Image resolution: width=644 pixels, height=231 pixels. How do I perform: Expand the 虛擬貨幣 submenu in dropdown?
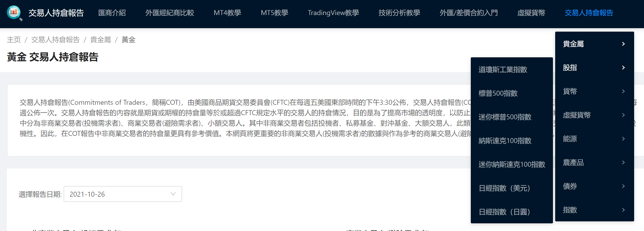click(594, 115)
